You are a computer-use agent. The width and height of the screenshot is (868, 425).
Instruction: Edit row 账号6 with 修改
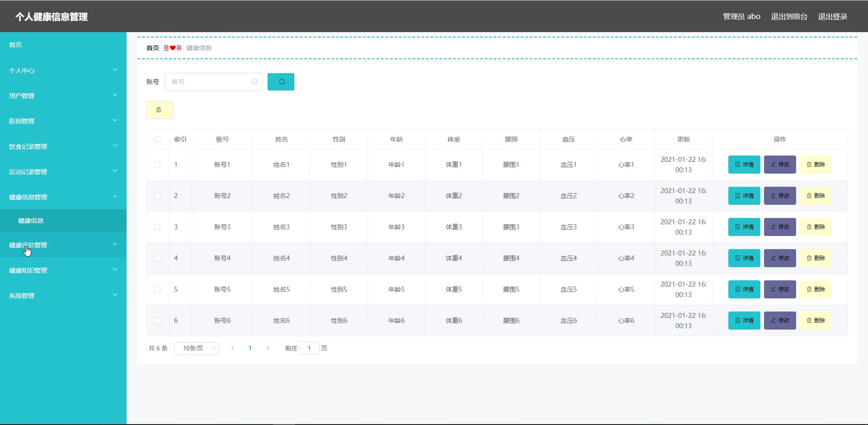coord(780,321)
